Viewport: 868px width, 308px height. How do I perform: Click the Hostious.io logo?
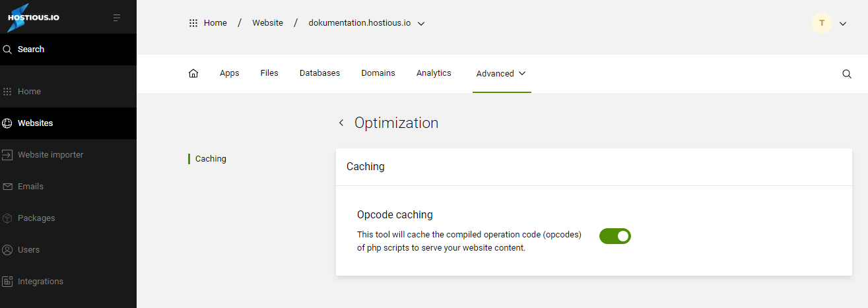click(x=33, y=18)
